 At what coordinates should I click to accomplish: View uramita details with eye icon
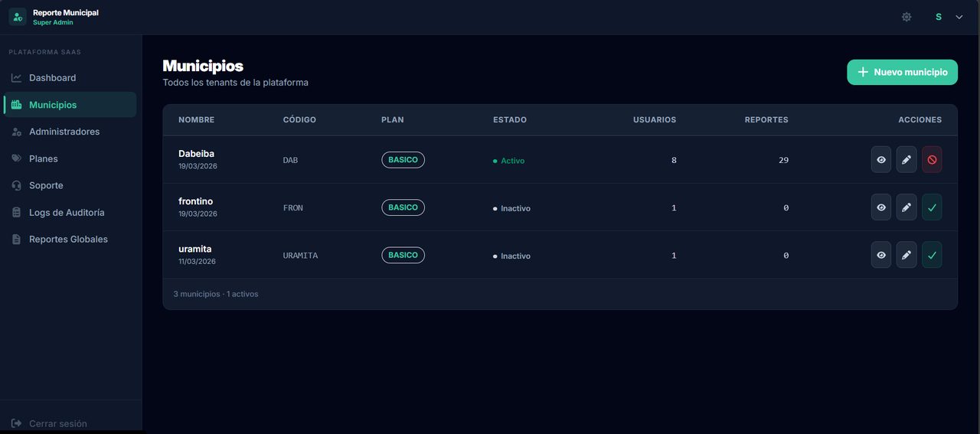pyautogui.click(x=881, y=255)
